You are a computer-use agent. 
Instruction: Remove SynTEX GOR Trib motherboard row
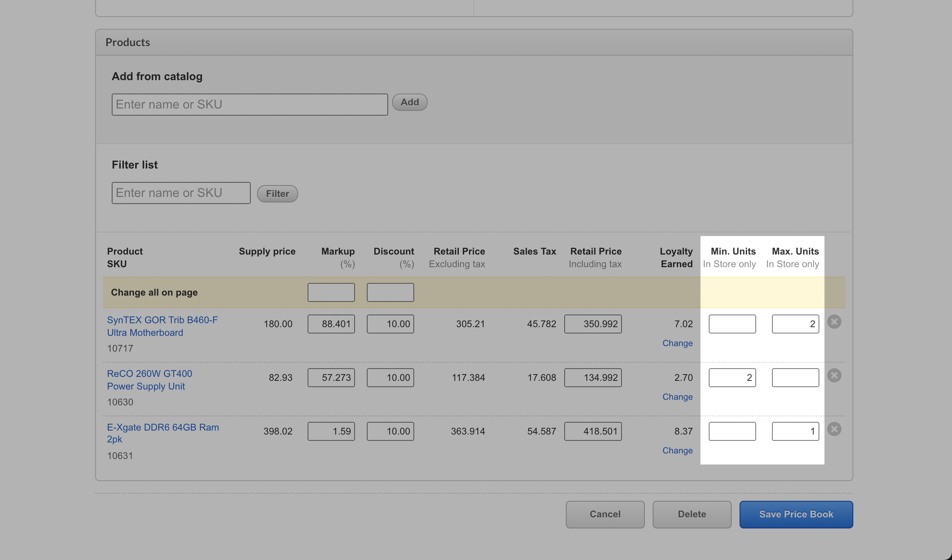click(834, 322)
